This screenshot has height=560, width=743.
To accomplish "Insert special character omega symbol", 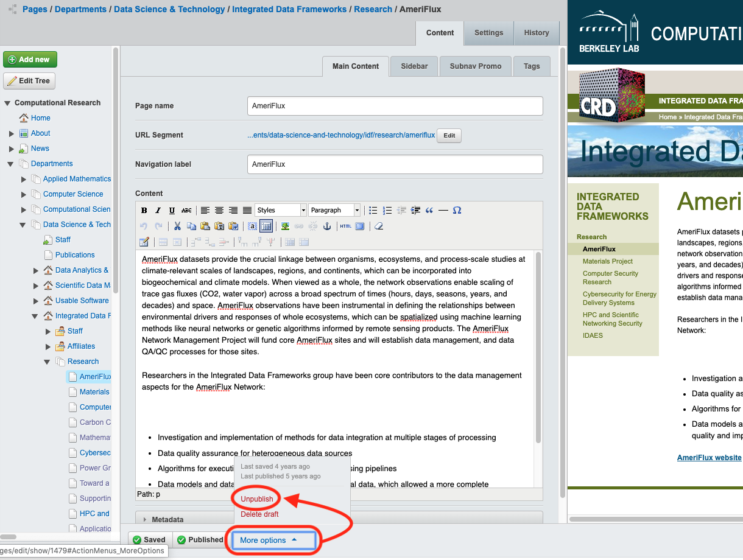I will coord(457,211).
